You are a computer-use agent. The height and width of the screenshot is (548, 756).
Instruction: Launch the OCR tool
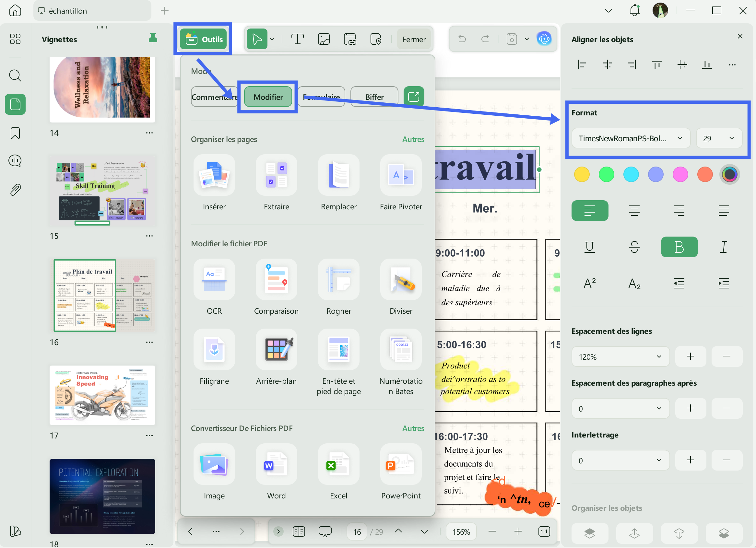(x=214, y=279)
